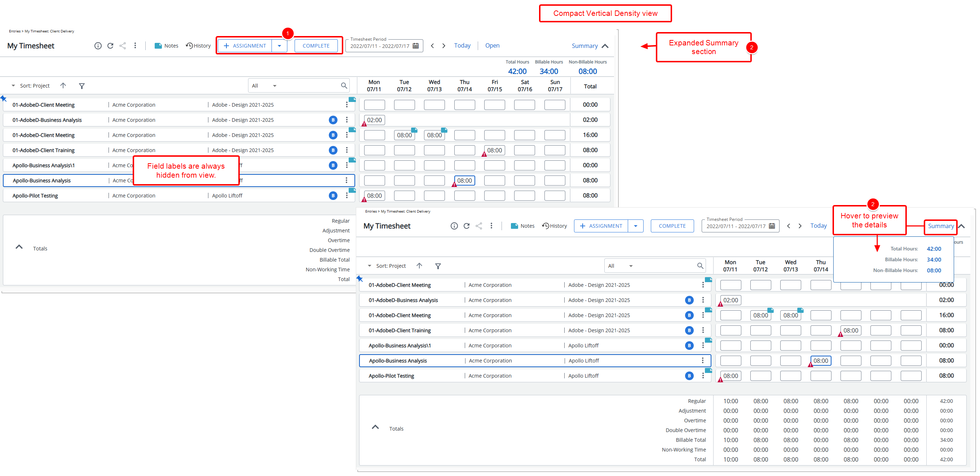Click billable B badge on upper Apollo-Pilot Testing row
980x476 pixels.
tap(333, 195)
